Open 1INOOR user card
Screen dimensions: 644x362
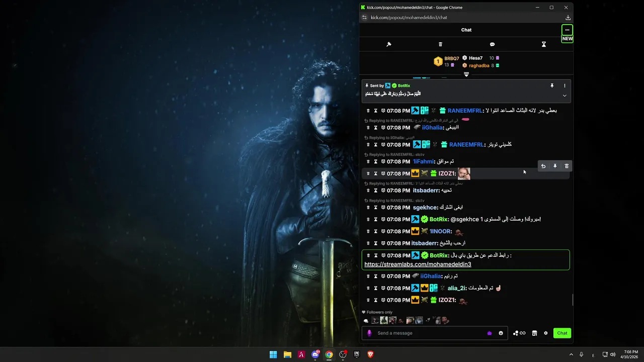(x=440, y=232)
